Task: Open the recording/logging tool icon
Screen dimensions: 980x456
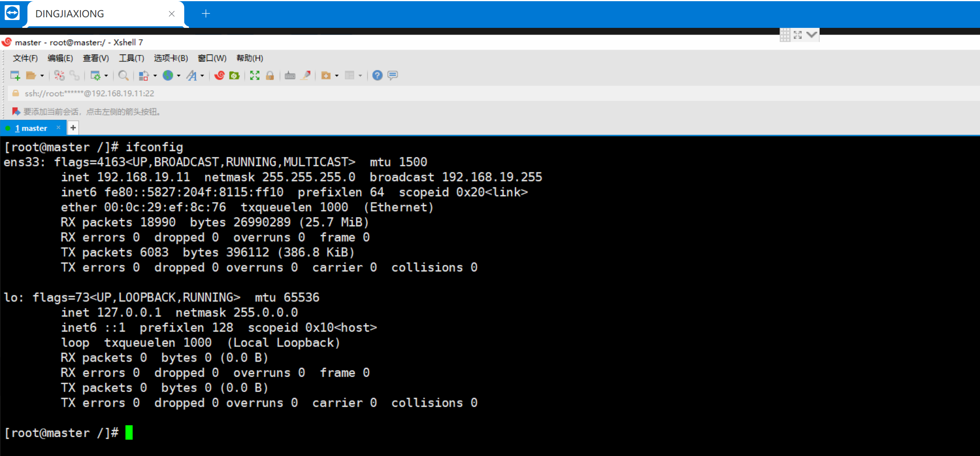Action: tap(306, 76)
